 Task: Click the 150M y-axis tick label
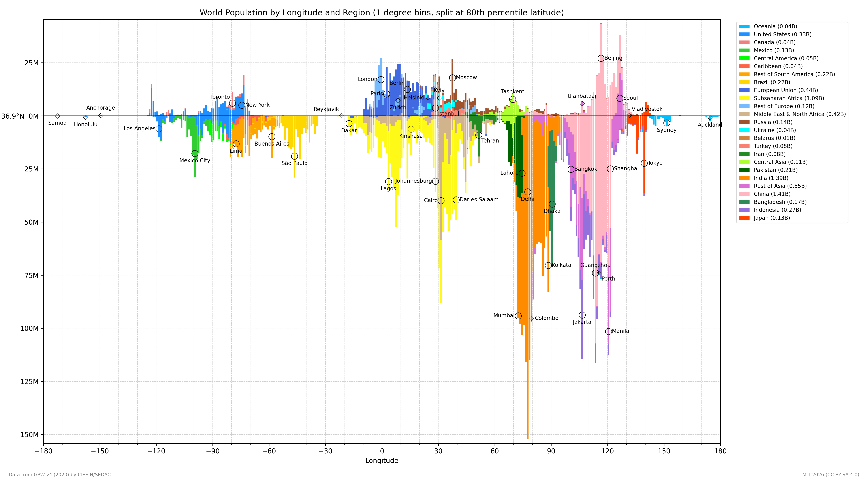click(30, 434)
